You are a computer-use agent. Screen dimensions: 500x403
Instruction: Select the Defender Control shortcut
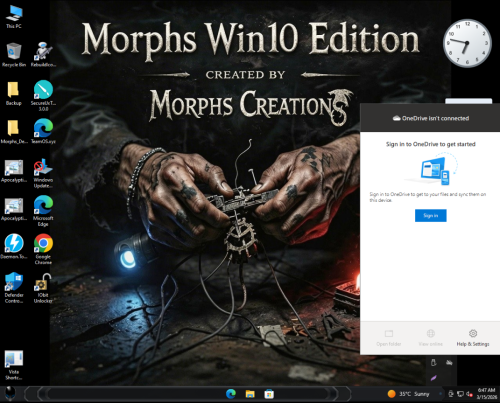(x=14, y=288)
